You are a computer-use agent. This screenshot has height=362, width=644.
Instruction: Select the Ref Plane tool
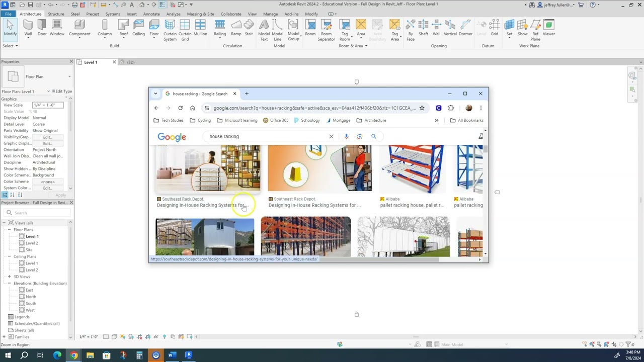click(535, 30)
